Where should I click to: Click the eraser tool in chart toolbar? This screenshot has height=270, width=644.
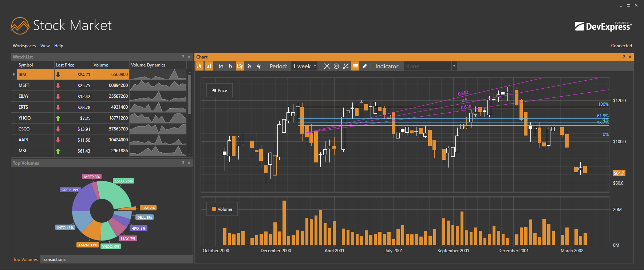click(365, 66)
